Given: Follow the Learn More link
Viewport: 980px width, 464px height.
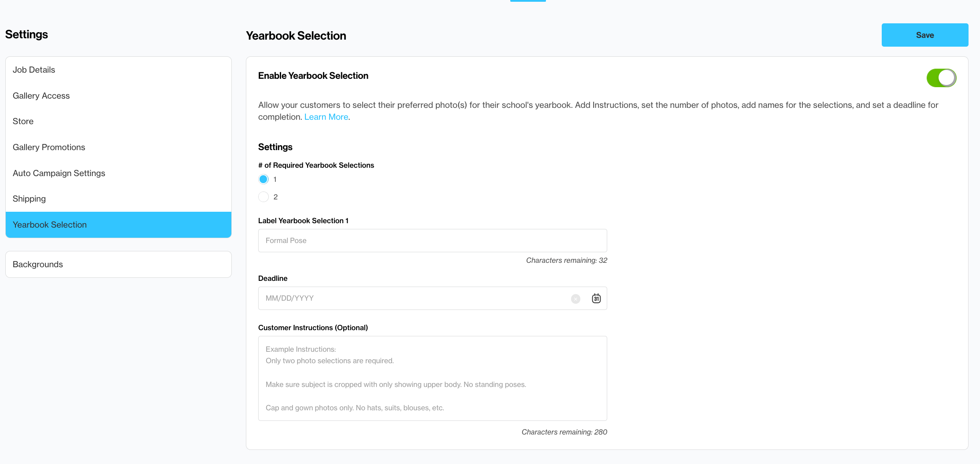Looking at the screenshot, I should pos(326,117).
